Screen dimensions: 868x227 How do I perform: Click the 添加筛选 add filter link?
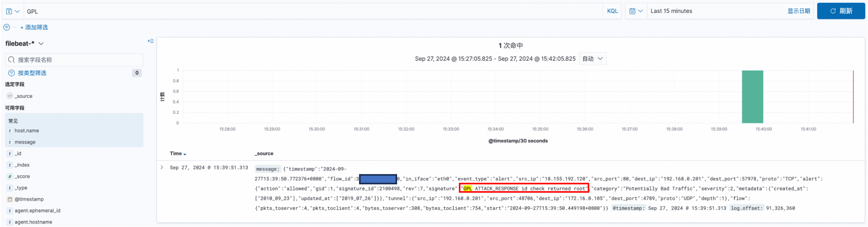point(34,27)
